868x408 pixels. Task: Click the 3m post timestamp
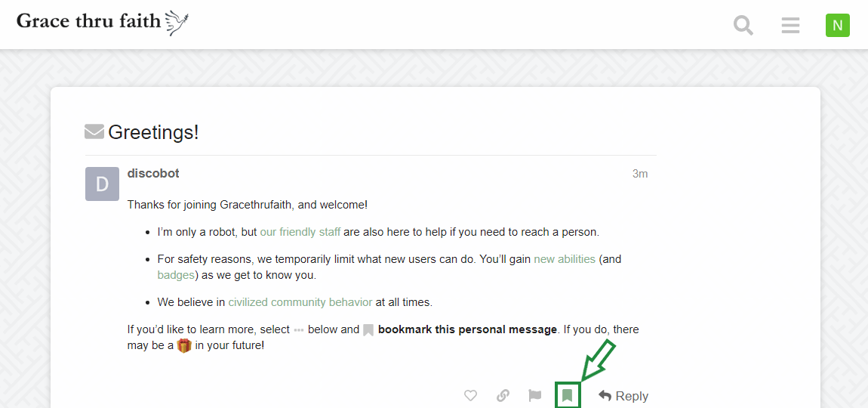(640, 174)
